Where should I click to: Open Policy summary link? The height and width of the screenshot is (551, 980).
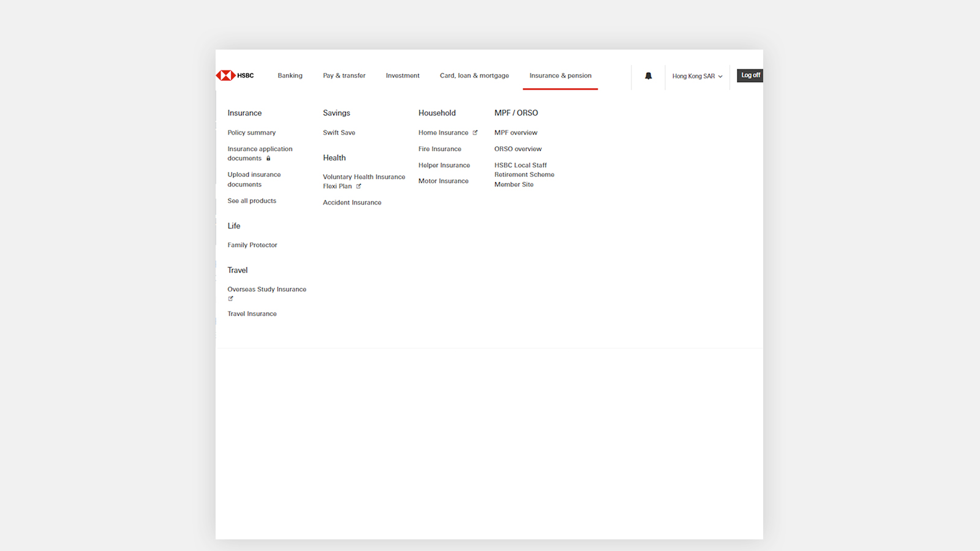[x=252, y=133]
